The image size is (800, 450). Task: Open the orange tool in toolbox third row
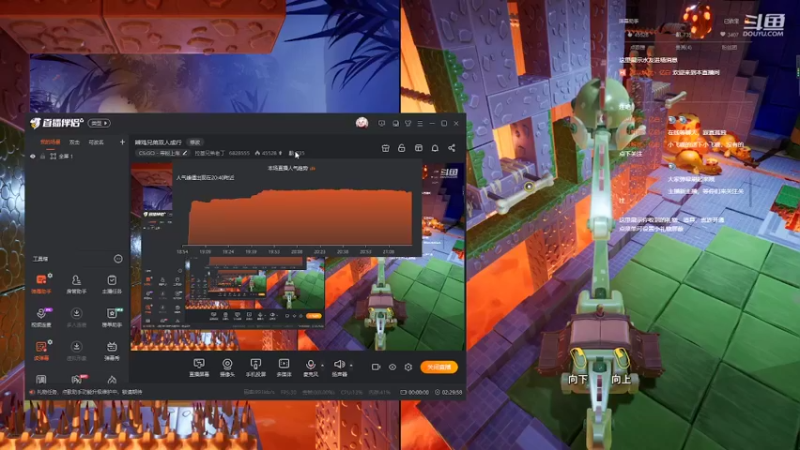[41, 351]
